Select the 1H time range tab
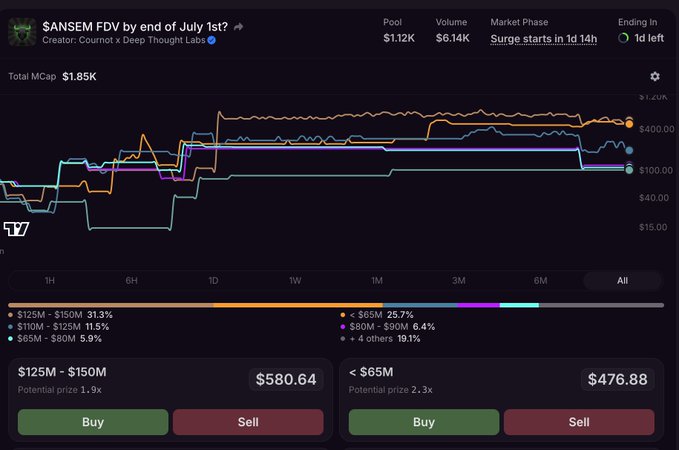Viewport: 679px width, 450px height. tap(50, 281)
